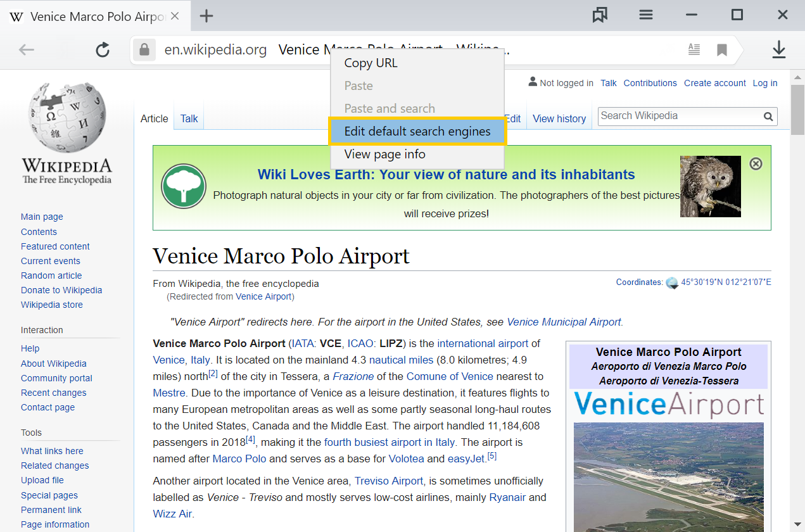
Task: Click the Permanent link tool
Action: [51, 510]
